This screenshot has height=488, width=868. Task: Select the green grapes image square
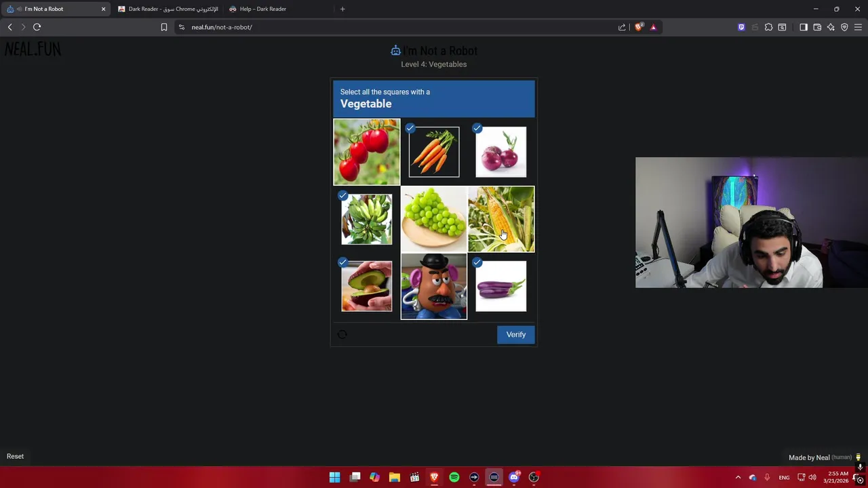tap(434, 219)
